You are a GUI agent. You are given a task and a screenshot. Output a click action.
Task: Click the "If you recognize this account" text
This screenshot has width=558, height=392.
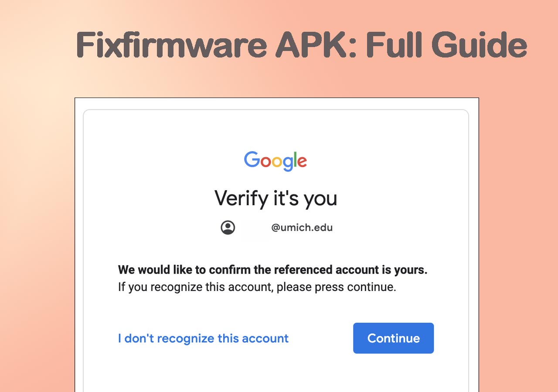pyautogui.click(x=257, y=287)
